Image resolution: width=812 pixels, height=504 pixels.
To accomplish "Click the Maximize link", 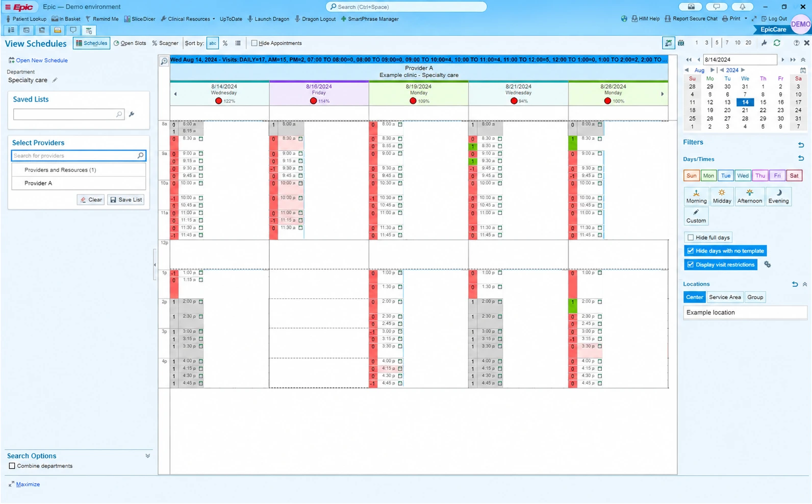I will pos(28,485).
